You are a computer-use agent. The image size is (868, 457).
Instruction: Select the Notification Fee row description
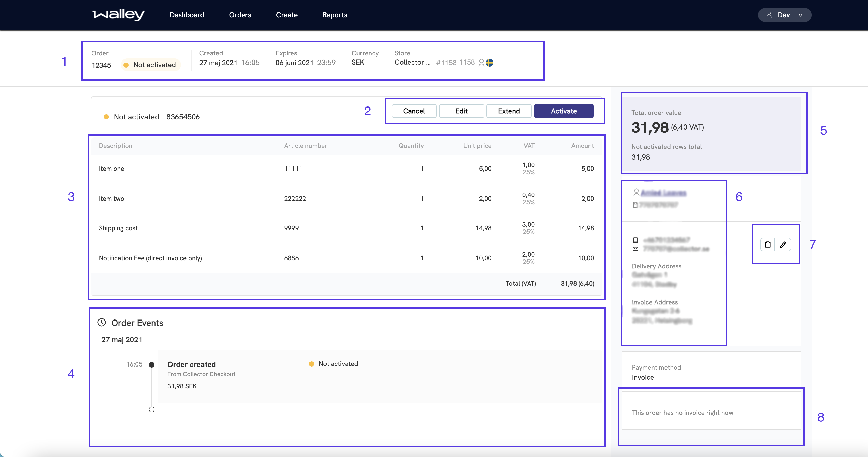150,258
